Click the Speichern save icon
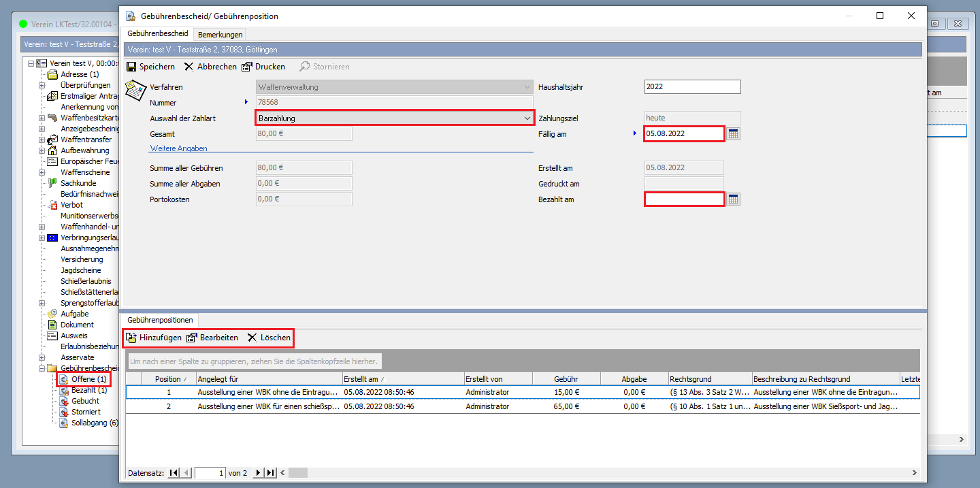Viewport: 980px width, 488px height. click(x=131, y=67)
